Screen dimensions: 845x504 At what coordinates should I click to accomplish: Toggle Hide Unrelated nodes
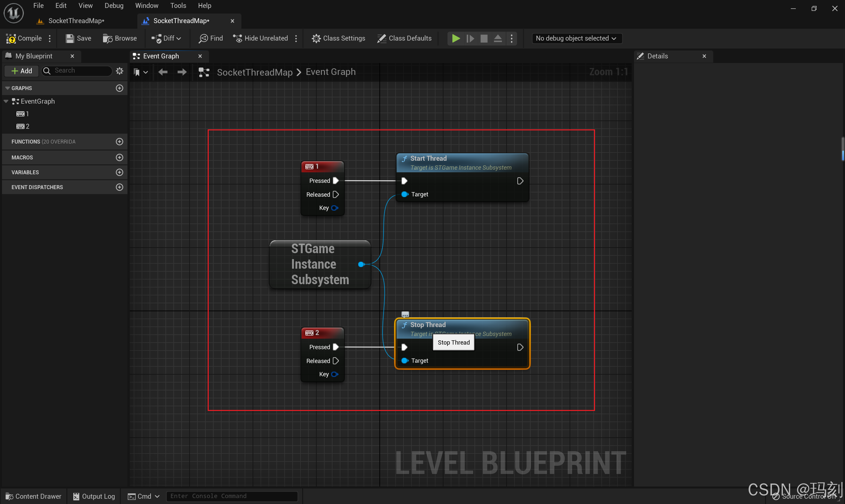tap(260, 38)
